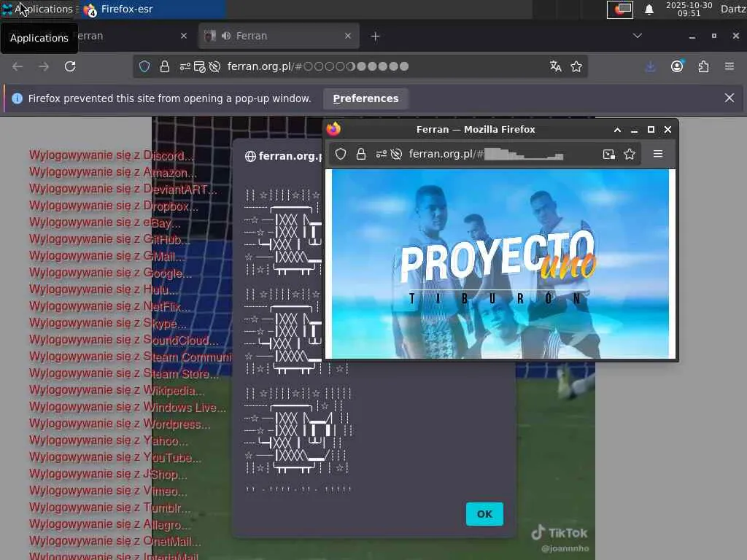This screenshot has width=747, height=560.
Task: Click the padlock in popup Firefox window
Action: [361, 154]
